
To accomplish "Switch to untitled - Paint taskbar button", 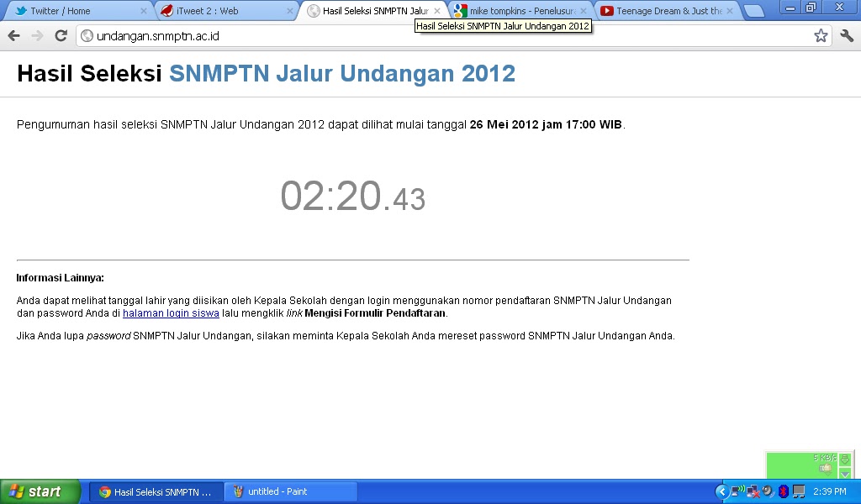I will point(291,492).
